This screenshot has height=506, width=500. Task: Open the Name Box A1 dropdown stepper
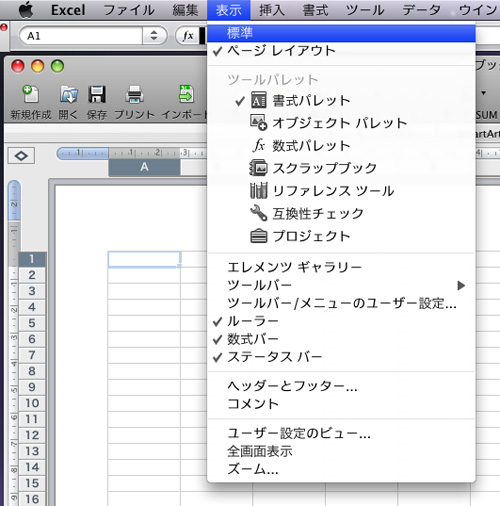click(154, 35)
